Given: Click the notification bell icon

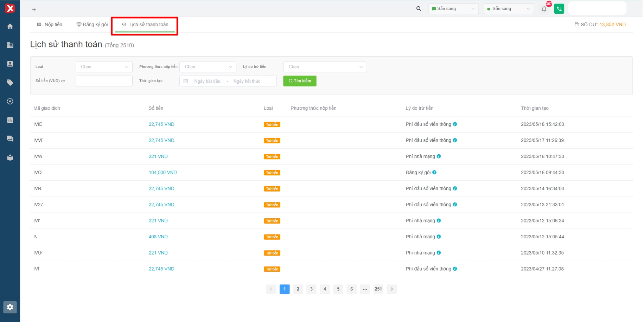Looking at the screenshot, I should (544, 9).
